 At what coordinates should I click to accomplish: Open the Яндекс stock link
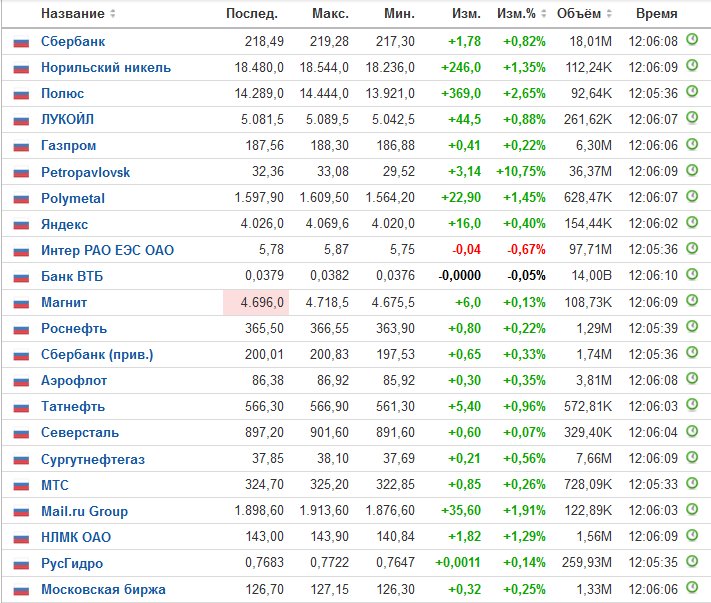coord(64,224)
